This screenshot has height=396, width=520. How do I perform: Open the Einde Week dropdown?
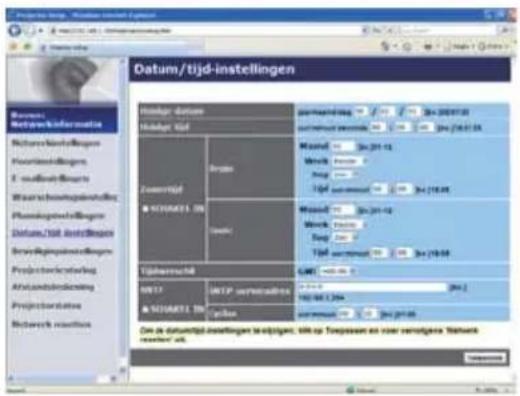[350, 225]
